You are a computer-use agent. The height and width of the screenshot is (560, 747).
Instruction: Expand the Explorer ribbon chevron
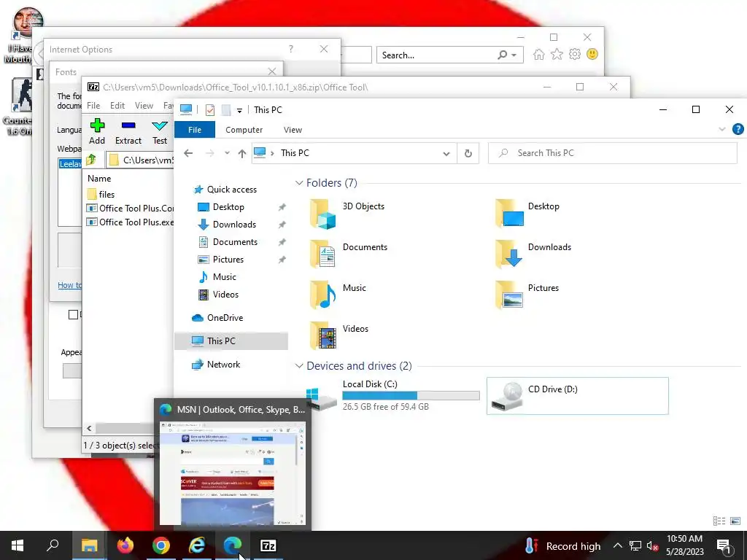tap(721, 129)
